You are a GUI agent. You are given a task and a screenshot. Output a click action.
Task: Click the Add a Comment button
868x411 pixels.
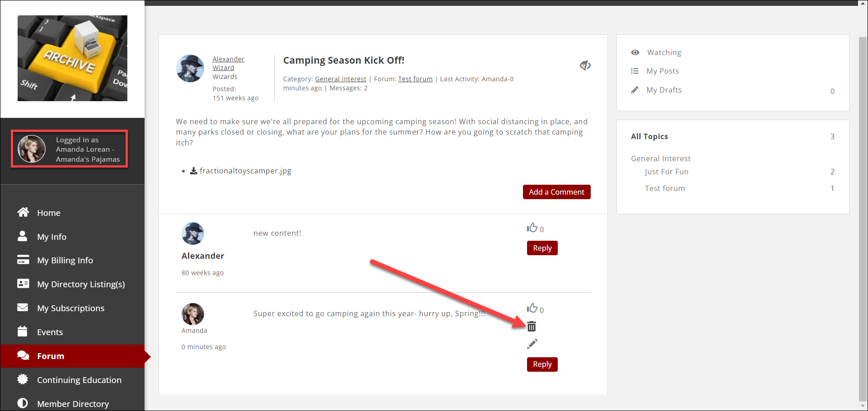tap(556, 192)
